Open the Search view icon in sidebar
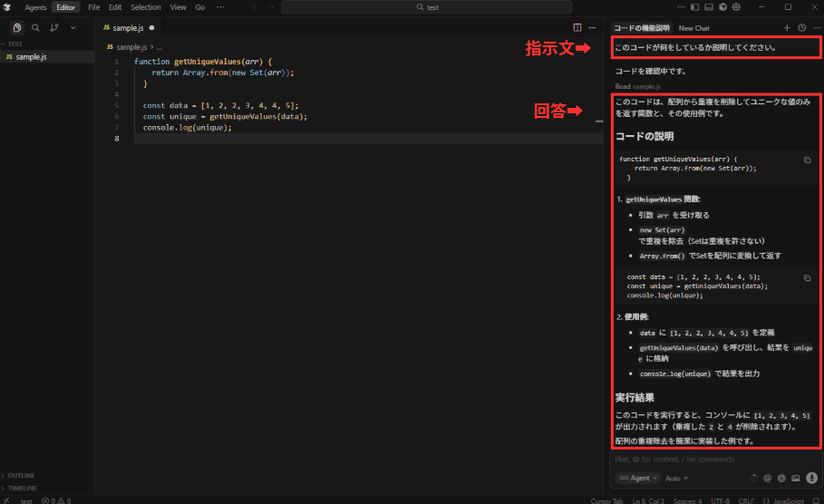Screen dimensions: 824x504 [x=35, y=28]
